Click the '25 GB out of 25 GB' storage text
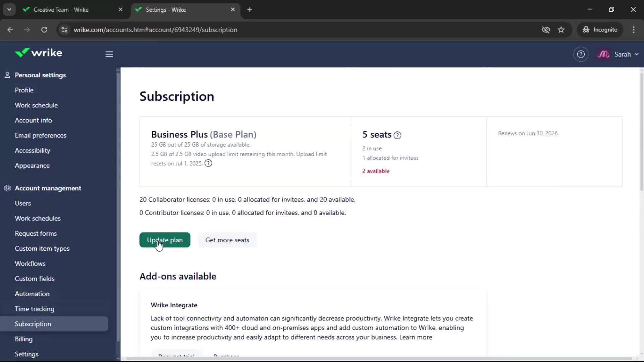This screenshot has width=644, height=362. pos(201,145)
